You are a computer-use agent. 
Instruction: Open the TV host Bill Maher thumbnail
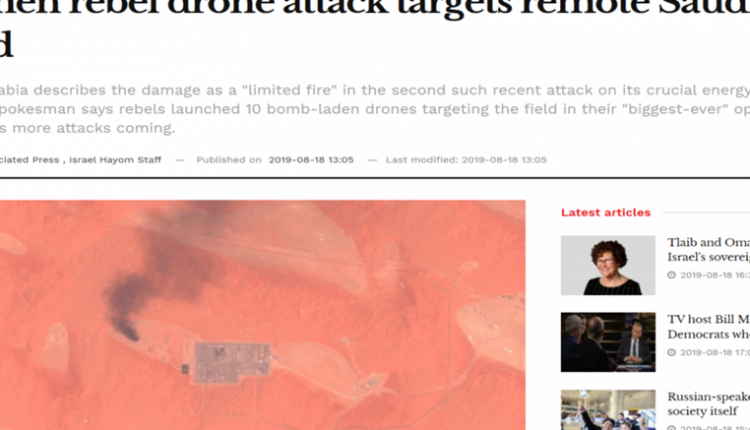608,342
